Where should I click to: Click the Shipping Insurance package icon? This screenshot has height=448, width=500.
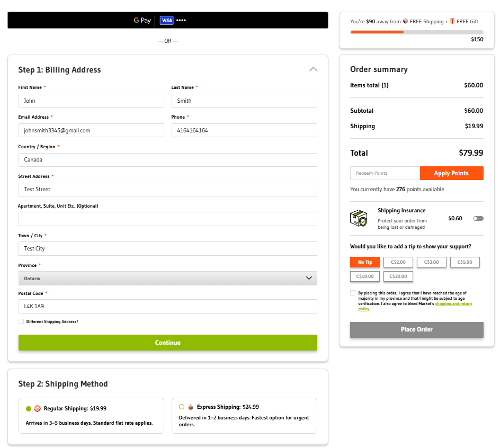coord(359,218)
